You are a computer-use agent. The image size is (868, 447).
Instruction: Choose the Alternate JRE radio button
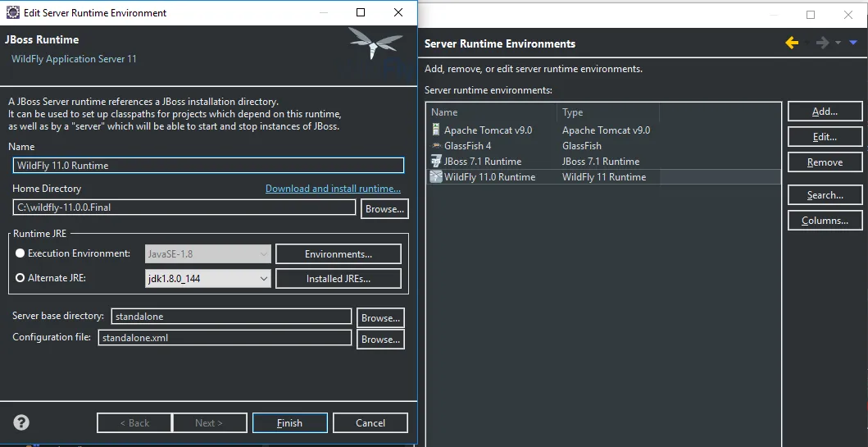point(20,277)
